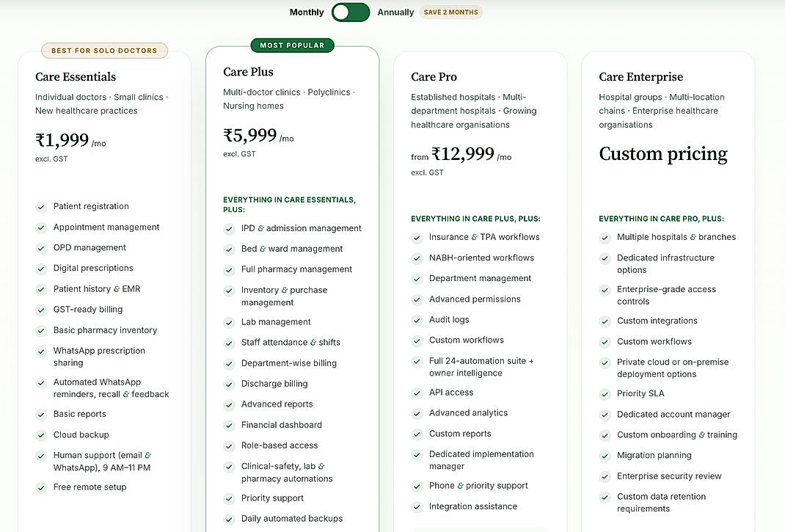Click the Department-wise billing feature text
785x532 pixels.
(x=289, y=363)
